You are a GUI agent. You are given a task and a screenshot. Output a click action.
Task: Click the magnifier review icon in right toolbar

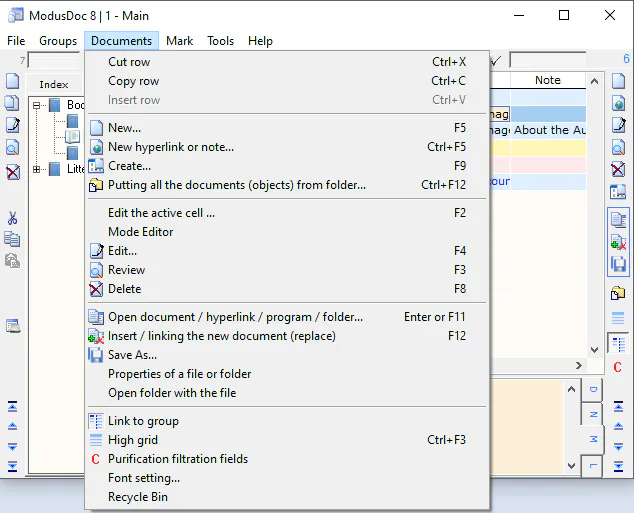(x=618, y=147)
